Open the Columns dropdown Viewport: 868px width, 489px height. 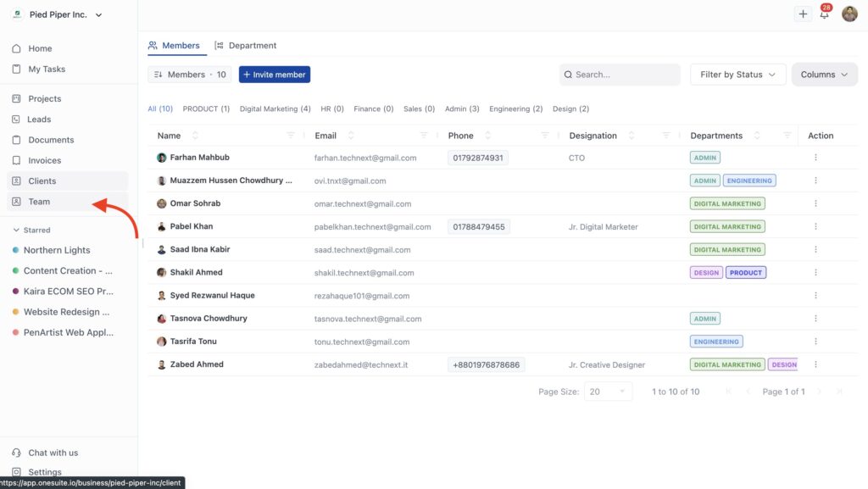(x=824, y=75)
